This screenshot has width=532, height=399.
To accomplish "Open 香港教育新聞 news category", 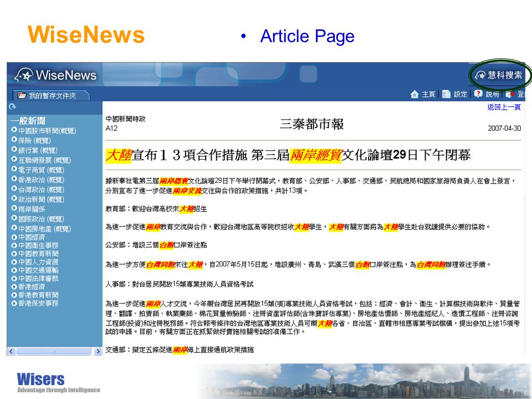I will tap(38, 295).
